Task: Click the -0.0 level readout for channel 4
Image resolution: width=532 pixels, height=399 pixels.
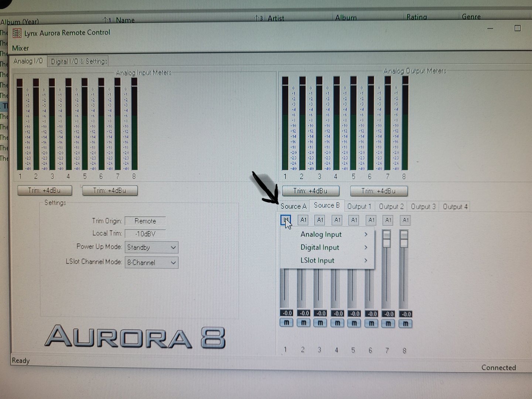Action: coord(338,313)
